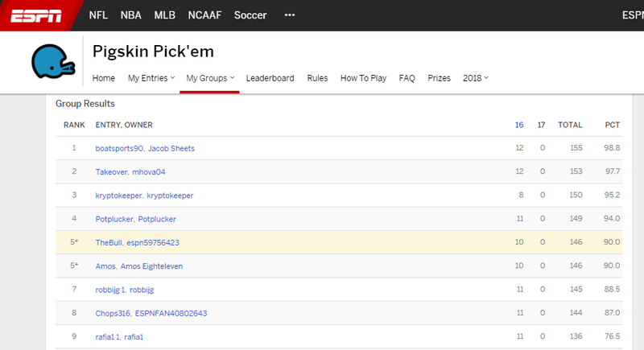Open Chops316 entry
644x350 pixels.
tap(113, 313)
